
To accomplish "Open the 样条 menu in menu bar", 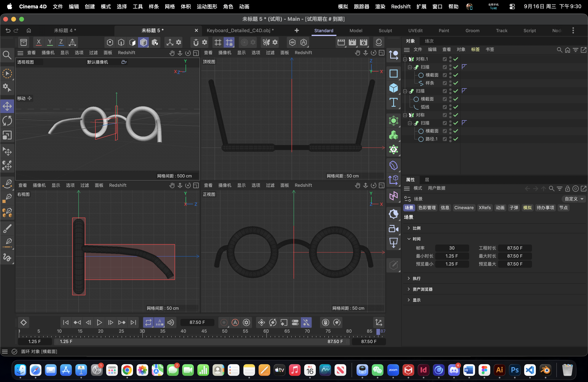I will tap(154, 7).
